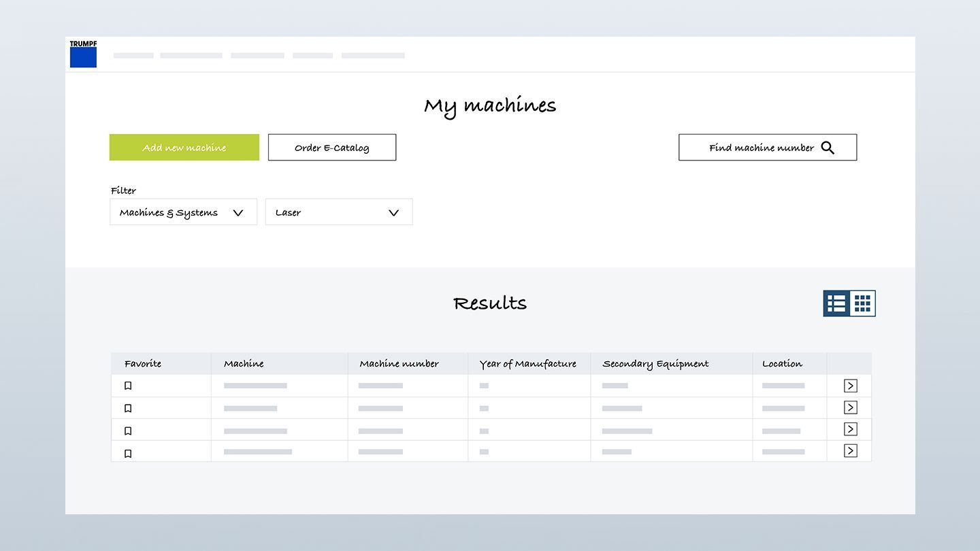Viewport: 980px width, 551px height.
Task: Toggle favorite bookmark on first row
Action: click(x=128, y=386)
